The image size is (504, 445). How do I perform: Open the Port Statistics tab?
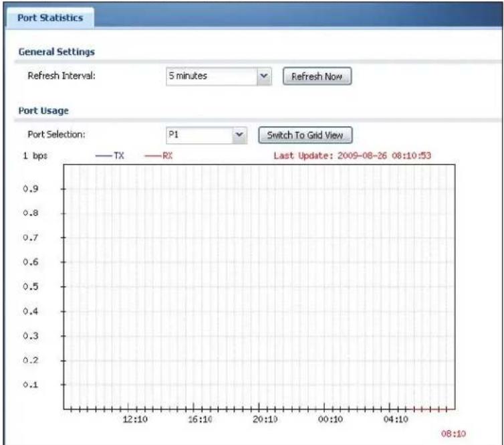(50, 17)
